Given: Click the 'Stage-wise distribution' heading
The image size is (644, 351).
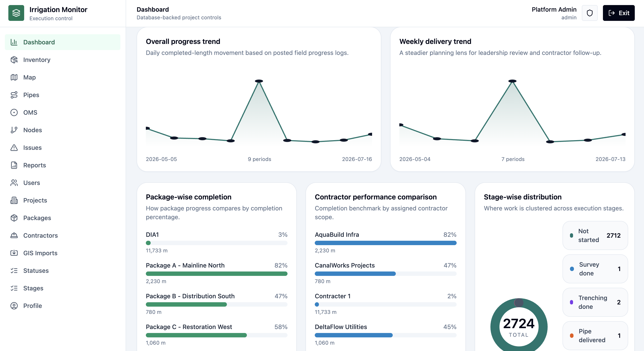Looking at the screenshot, I should (x=523, y=197).
